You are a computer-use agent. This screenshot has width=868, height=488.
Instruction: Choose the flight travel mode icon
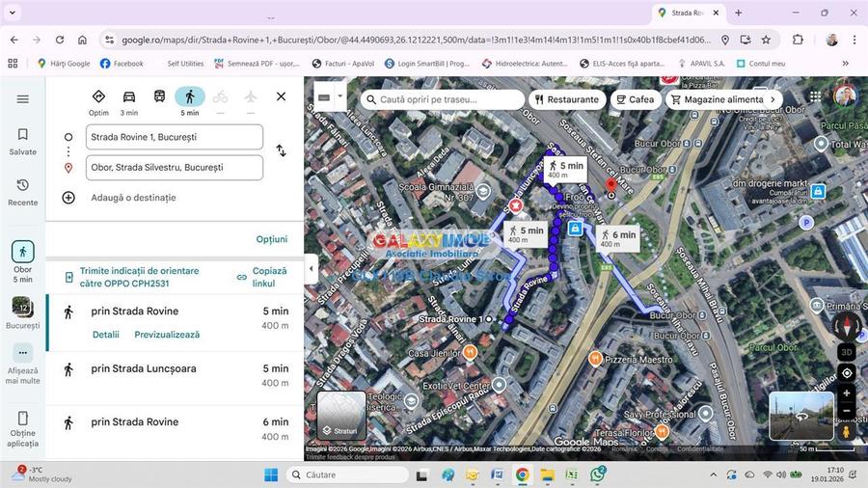coord(251,96)
